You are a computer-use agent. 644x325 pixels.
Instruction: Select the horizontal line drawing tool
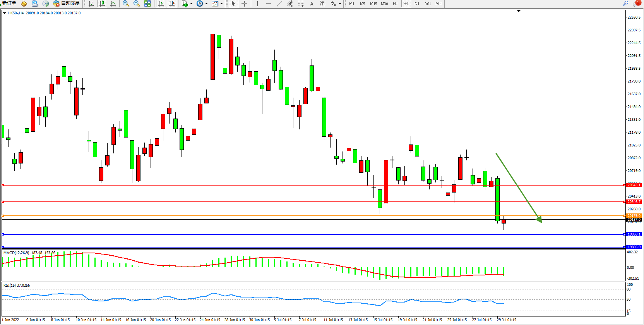[268, 3]
